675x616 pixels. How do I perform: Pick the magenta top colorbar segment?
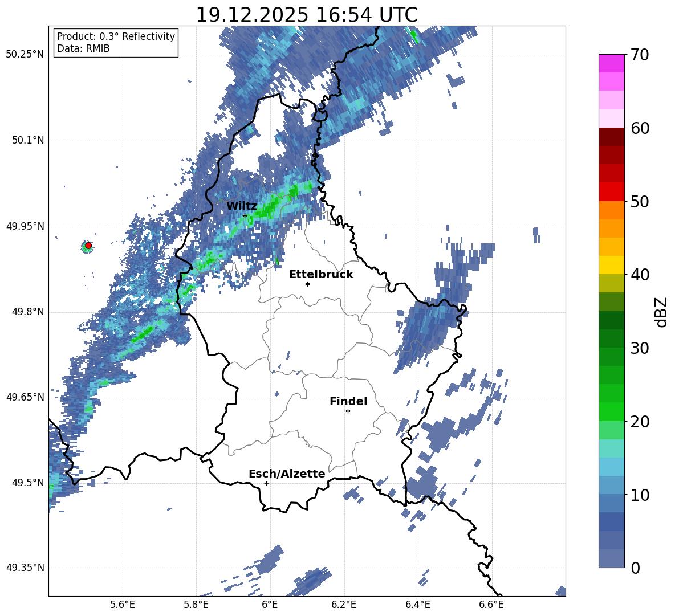[x=611, y=63]
